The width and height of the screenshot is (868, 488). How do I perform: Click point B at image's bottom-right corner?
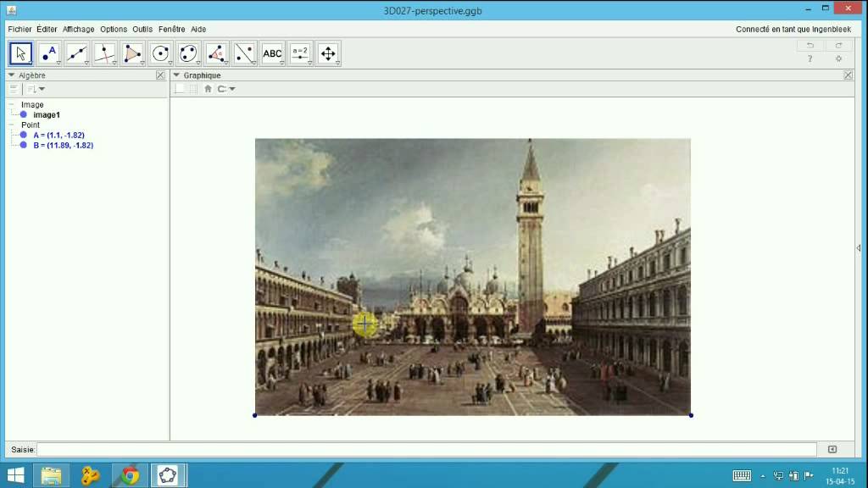pos(691,415)
